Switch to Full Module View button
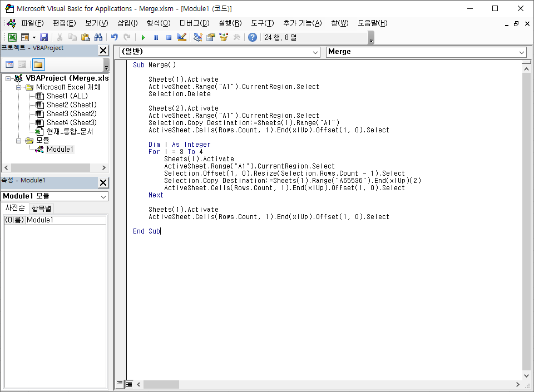This screenshot has height=392, width=534. coord(129,384)
